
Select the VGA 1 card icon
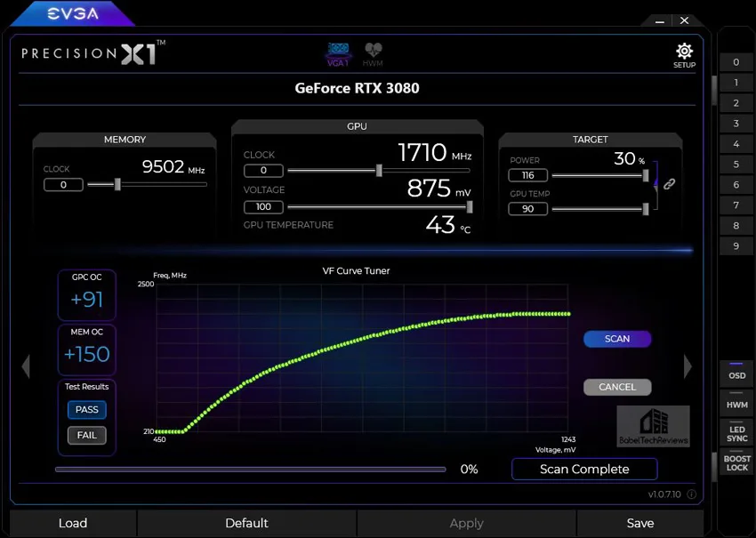(x=338, y=54)
